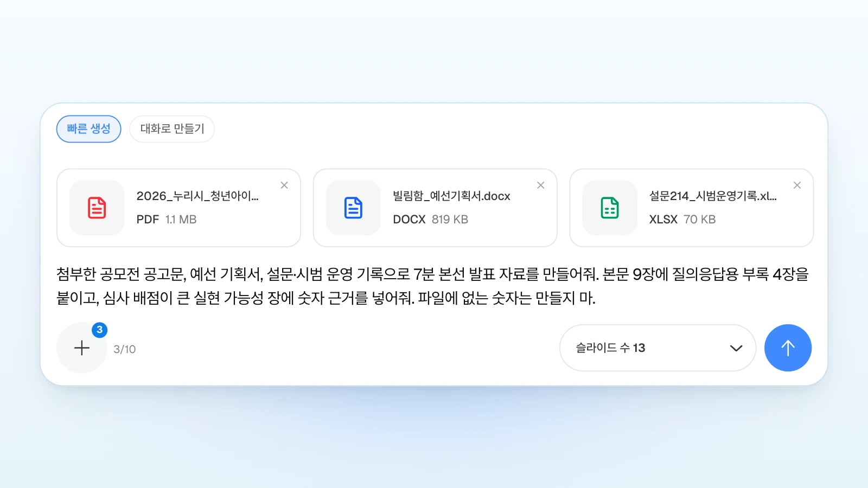Screen dimensions: 868x488
Task: Click into the prompt text starting 첨부한 공모전
Action: click(x=432, y=286)
